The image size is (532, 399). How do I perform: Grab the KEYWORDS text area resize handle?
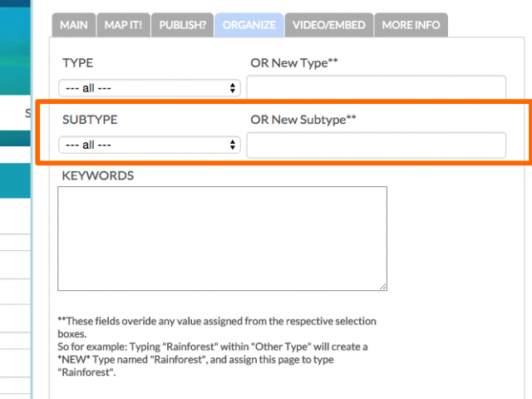[382, 287]
